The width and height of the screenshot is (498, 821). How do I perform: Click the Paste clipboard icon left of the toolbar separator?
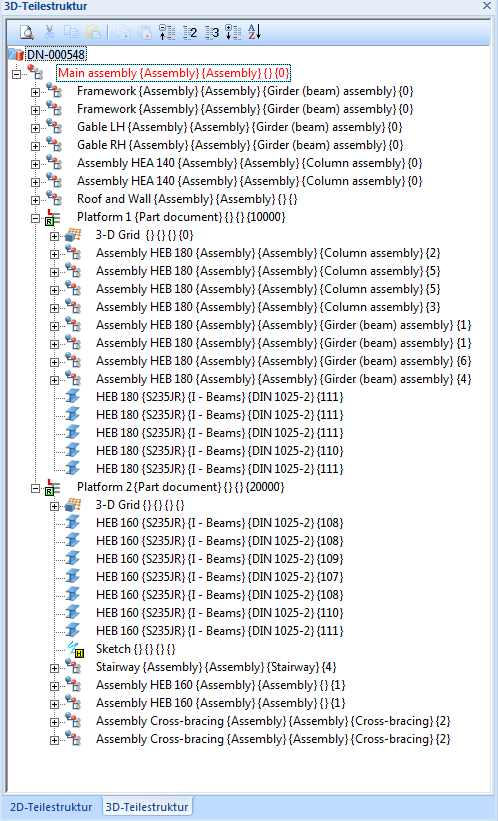point(93,32)
